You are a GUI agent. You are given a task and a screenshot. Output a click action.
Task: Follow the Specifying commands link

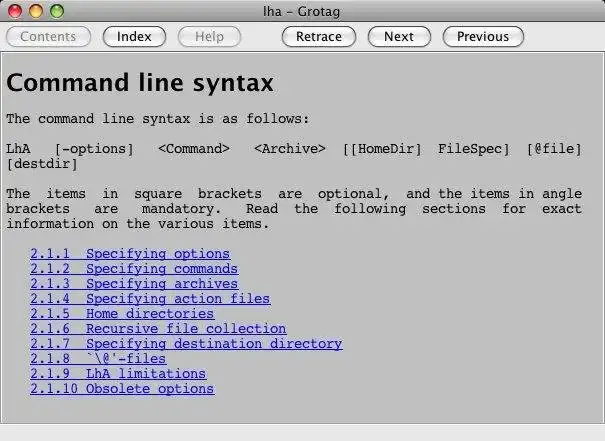pos(134,269)
